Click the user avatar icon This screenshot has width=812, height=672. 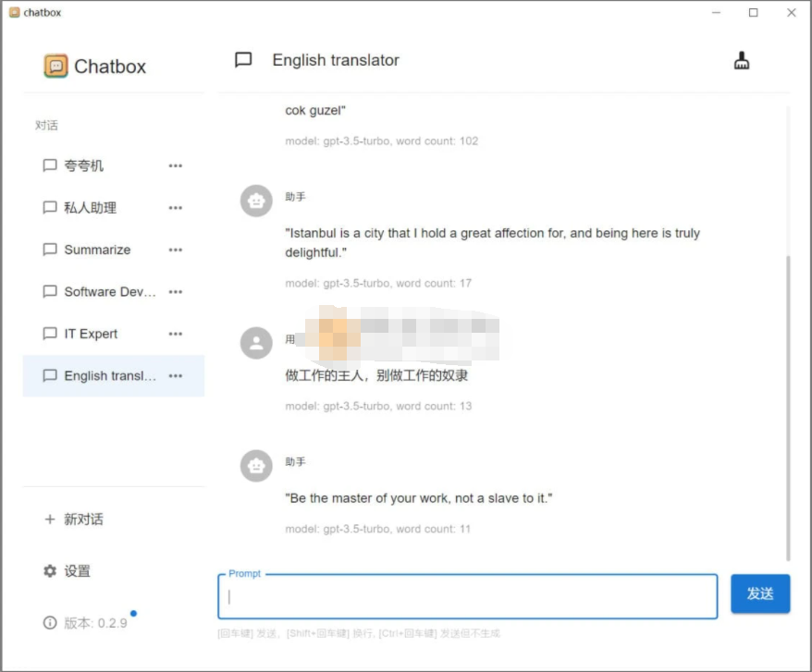pos(255,343)
